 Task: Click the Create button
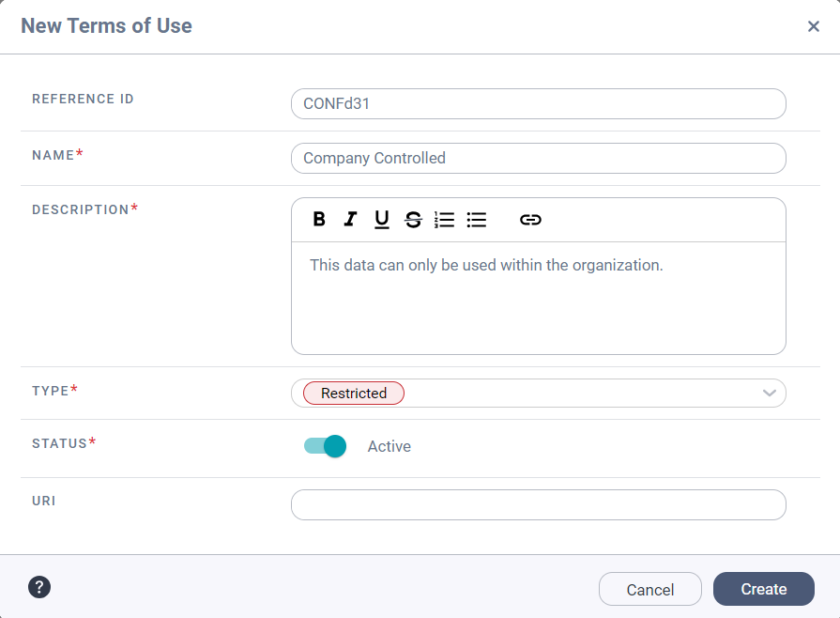[763, 589]
